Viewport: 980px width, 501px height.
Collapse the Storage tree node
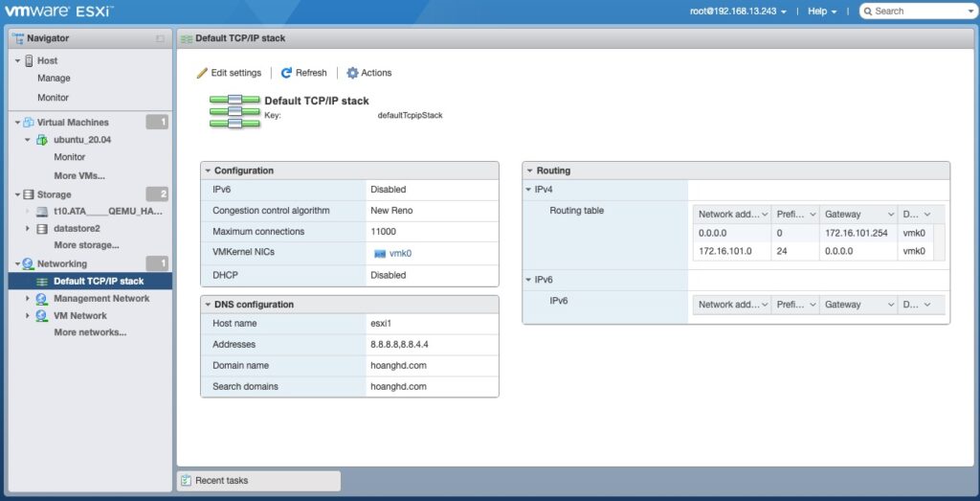(x=17, y=195)
